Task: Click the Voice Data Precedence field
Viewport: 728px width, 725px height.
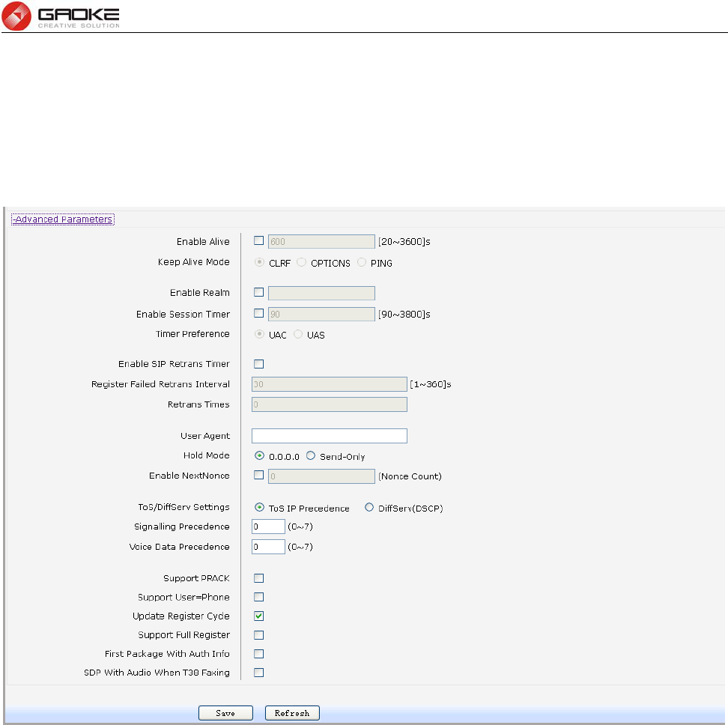Action: pyautogui.click(x=268, y=547)
